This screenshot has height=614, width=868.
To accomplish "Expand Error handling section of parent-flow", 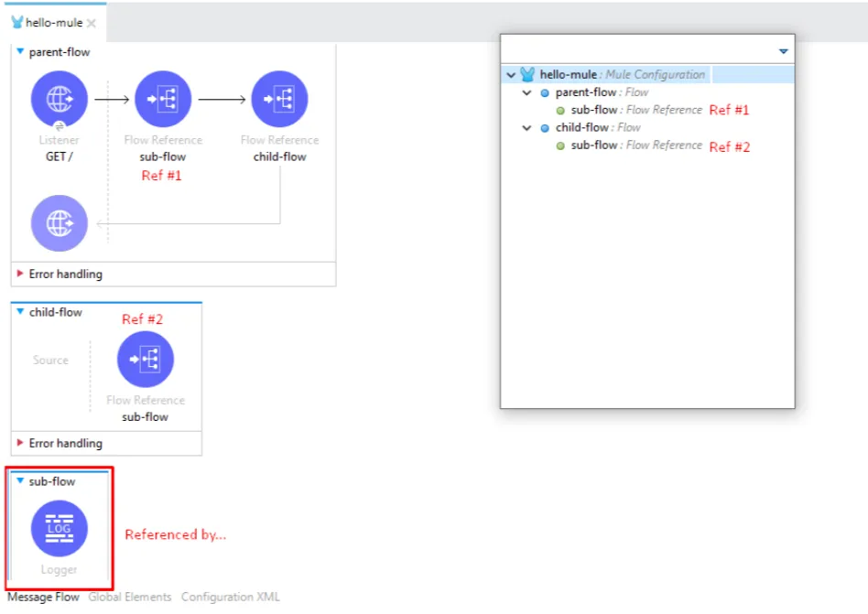I will [x=20, y=274].
